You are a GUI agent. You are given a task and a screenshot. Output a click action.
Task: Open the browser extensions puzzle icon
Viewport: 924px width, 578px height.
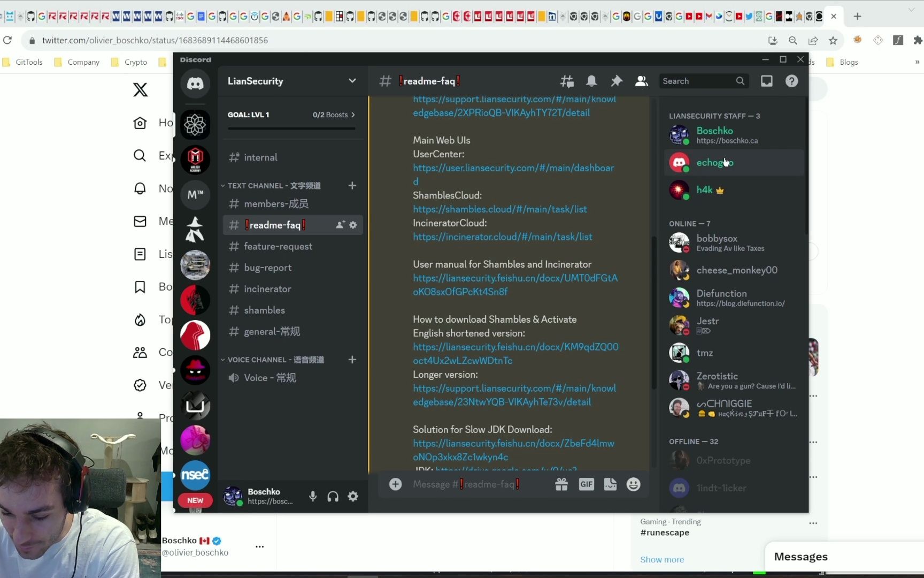(918, 41)
